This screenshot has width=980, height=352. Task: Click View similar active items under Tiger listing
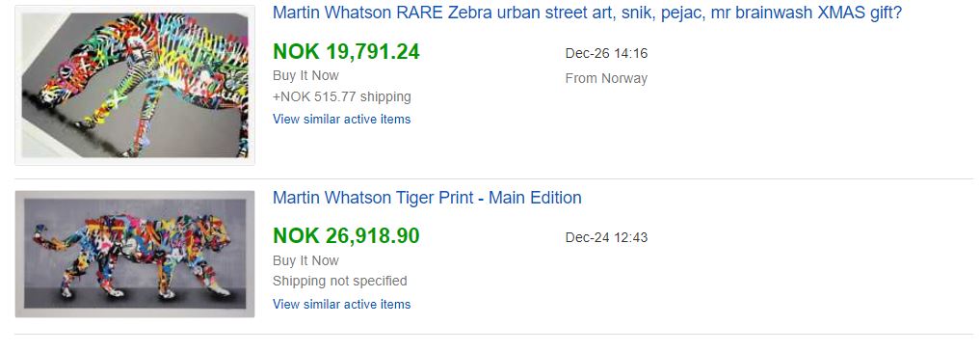pyautogui.click(x=341, y=304)
